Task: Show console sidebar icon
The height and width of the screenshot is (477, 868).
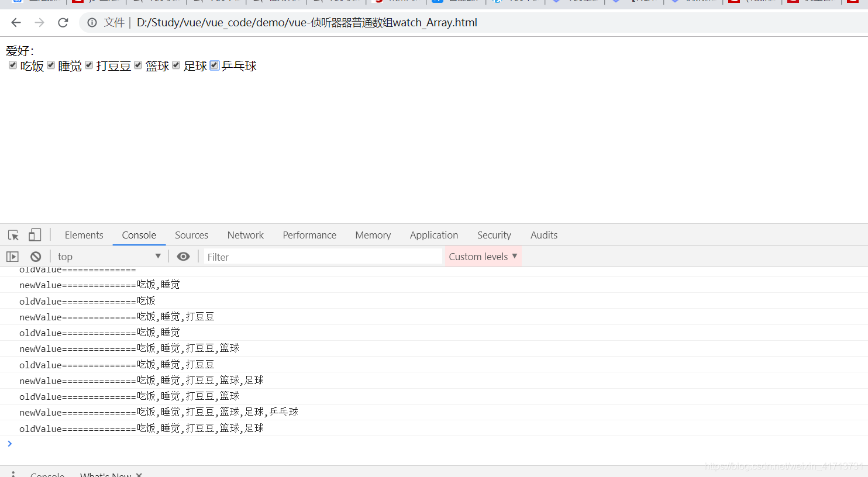Action: coord(12,257)
